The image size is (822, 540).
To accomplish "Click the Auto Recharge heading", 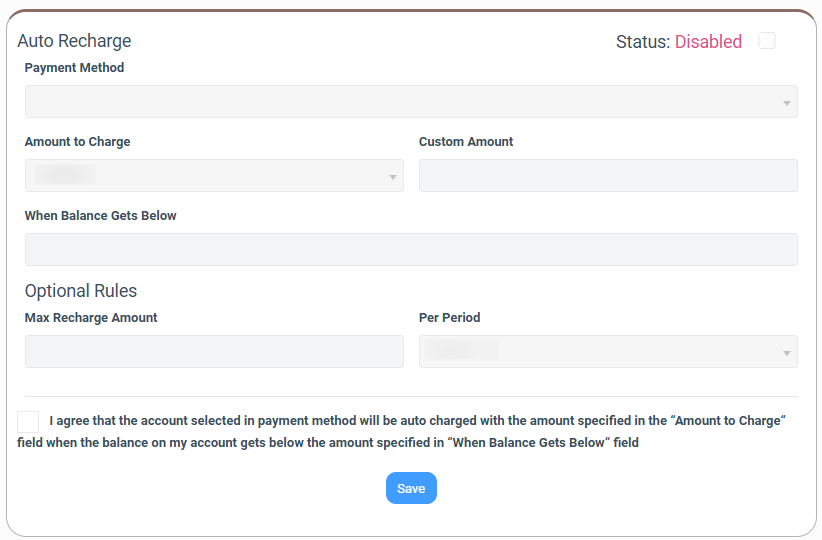I will click(x=74, y=41).
